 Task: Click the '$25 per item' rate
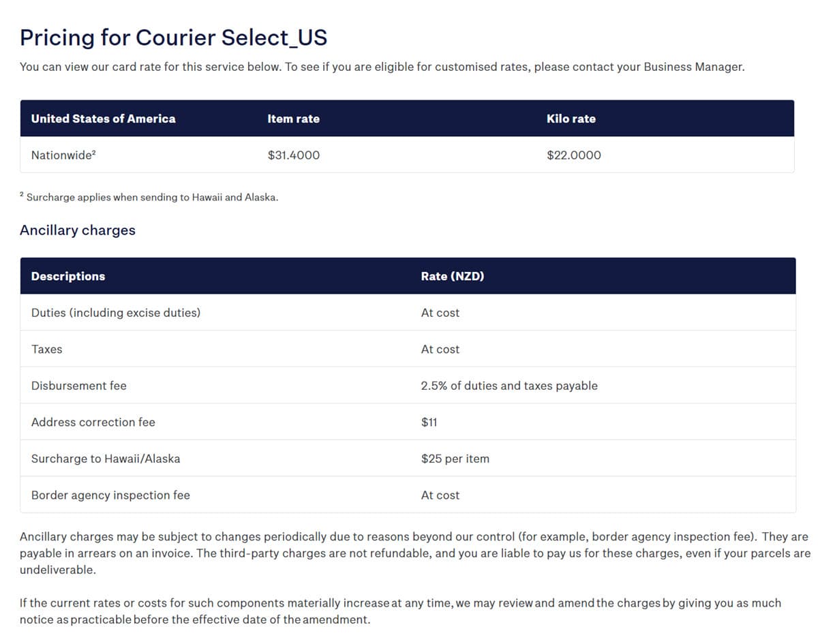click(455, 459)
